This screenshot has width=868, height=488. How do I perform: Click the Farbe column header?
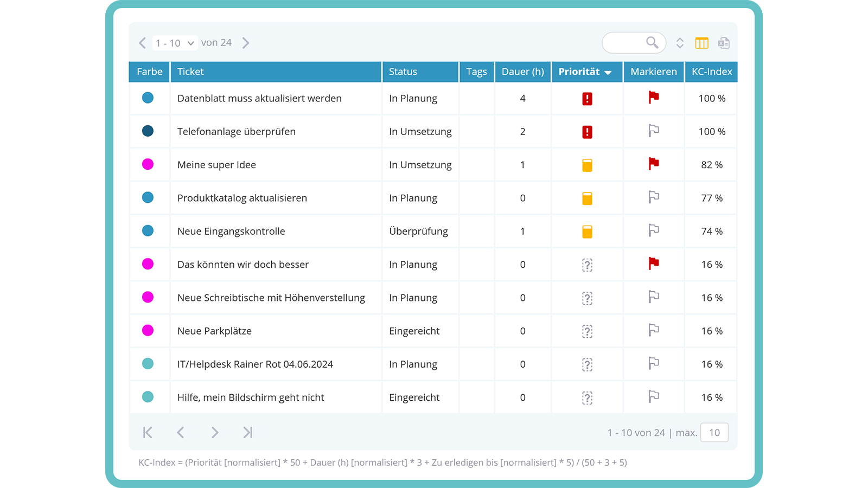pyautogui.click(x=149, y=72)
